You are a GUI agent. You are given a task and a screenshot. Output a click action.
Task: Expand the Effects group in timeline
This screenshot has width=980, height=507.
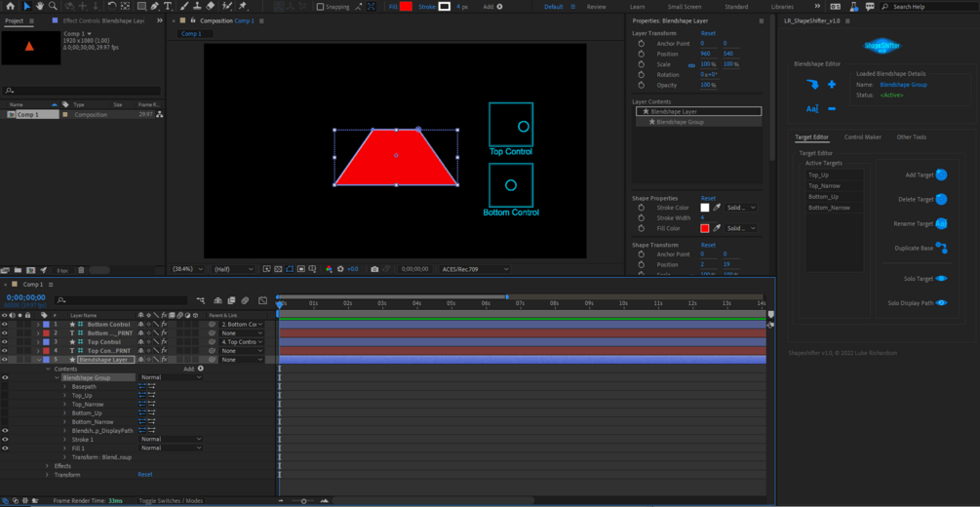pyautogui.click(x=47, y=466)
